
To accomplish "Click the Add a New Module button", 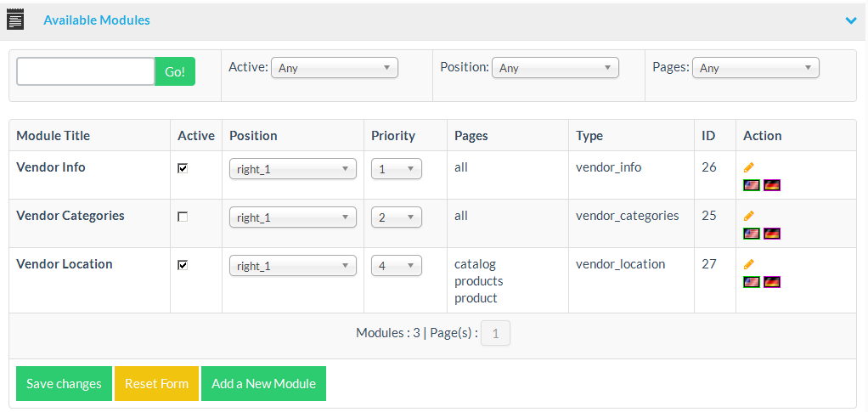I will click(x=263, y=384).
